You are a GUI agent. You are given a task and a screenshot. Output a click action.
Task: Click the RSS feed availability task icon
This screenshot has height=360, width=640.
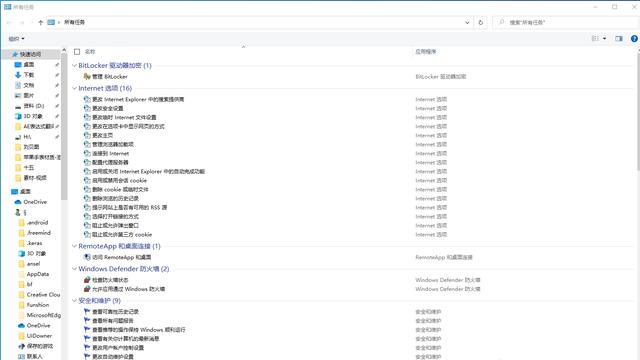pyautogui.click(x=87, y=207)
